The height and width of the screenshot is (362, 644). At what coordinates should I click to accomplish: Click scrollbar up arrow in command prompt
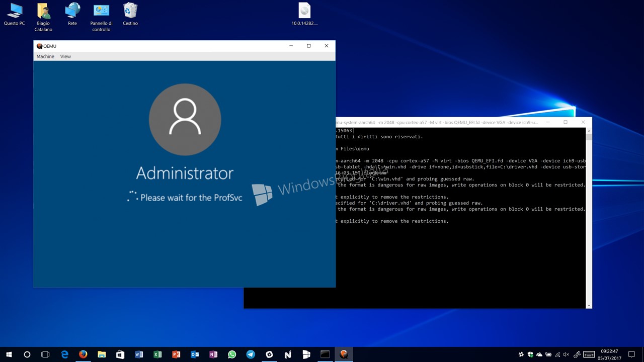tap(589, 130)
